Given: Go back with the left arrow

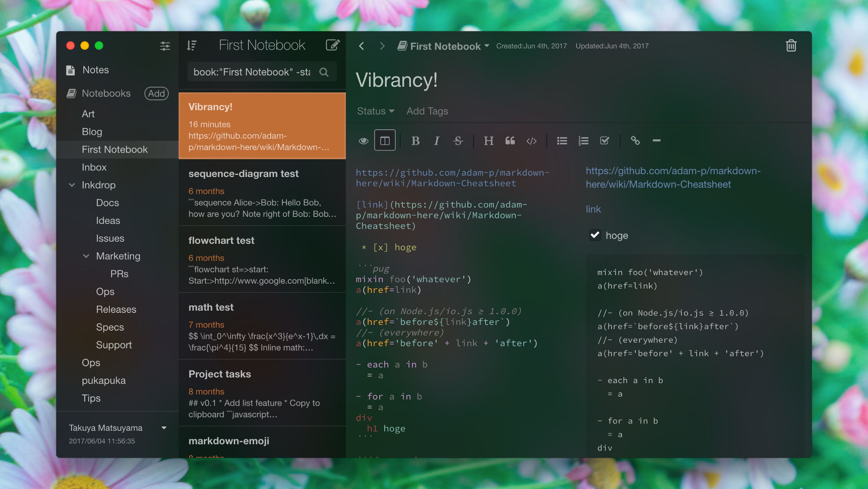Looking at the screenshot, I should click(362, 46).
